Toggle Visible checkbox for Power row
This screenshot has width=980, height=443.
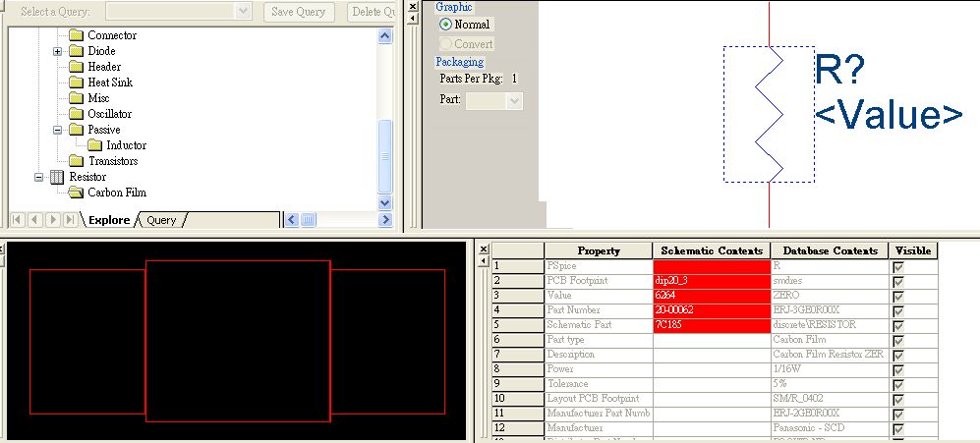tap(898, 370)
